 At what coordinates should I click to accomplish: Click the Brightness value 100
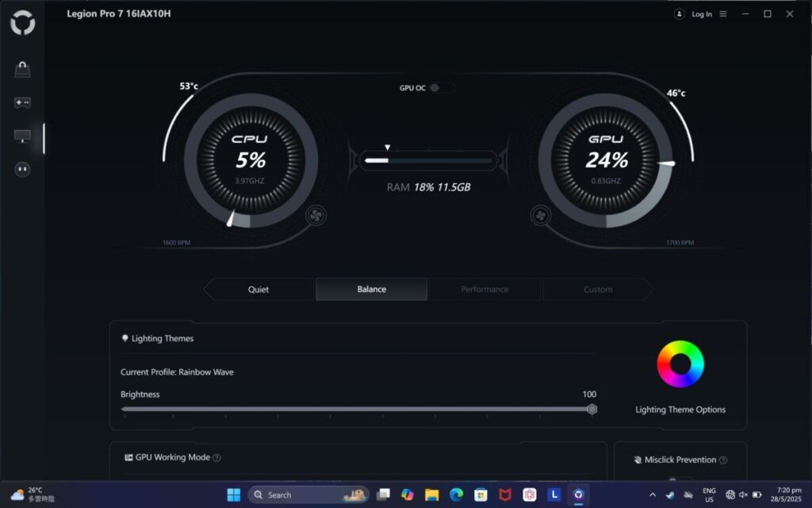coord(589,394)
